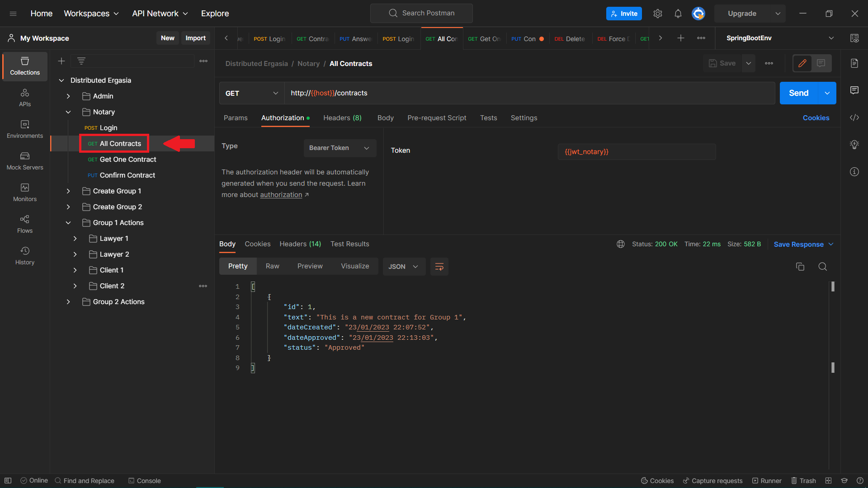Open the Workspaces menu

point(91,14)
